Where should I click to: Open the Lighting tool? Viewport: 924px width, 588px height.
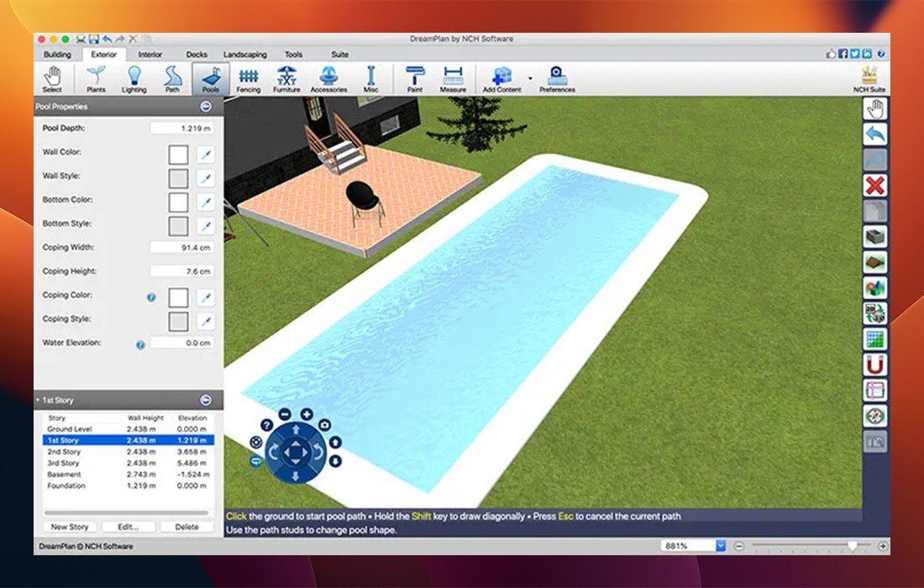tap(134, 79)
